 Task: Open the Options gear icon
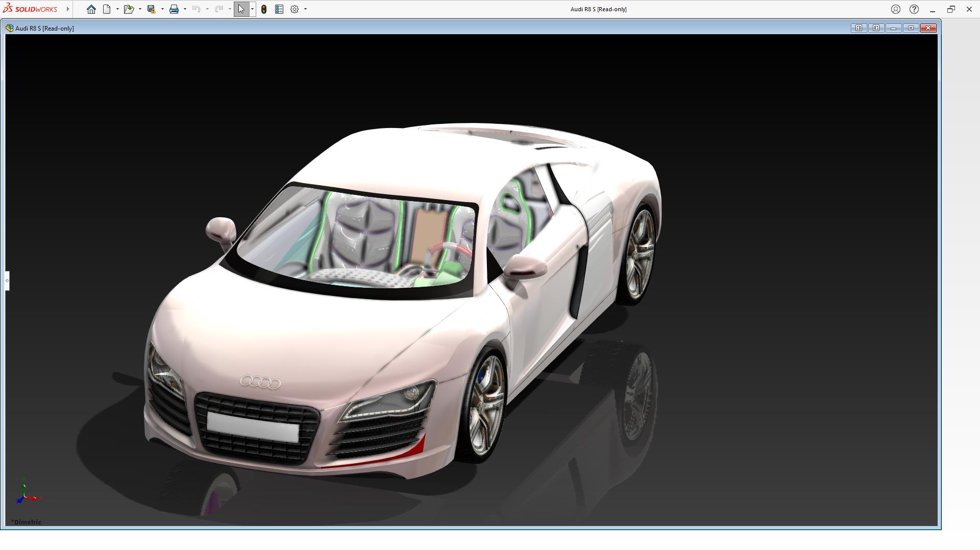pos(295,9)
